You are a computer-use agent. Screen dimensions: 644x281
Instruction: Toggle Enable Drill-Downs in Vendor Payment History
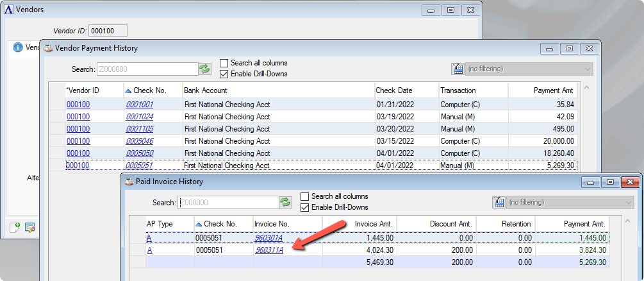[x=224, y=74]
